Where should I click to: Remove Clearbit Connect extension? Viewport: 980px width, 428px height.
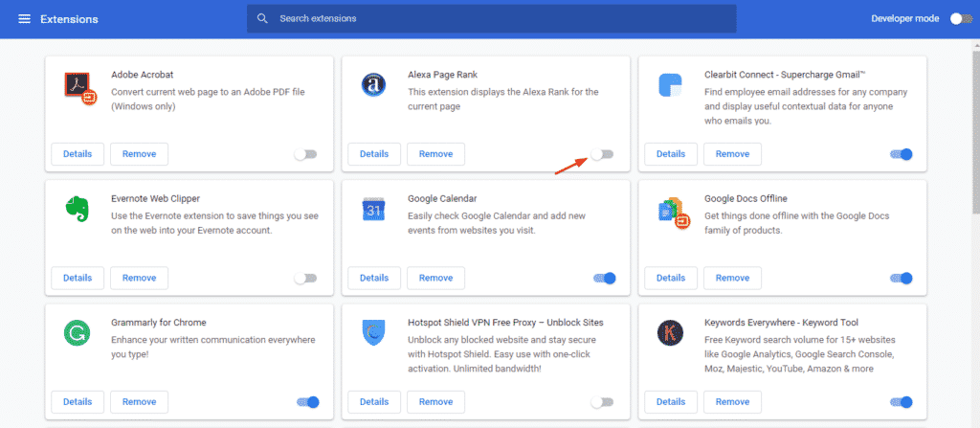732,154
